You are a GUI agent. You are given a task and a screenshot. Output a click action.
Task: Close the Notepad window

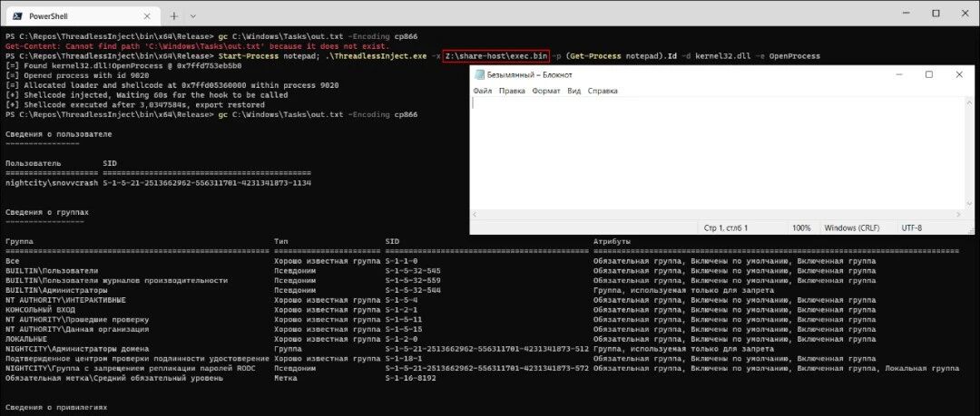(959, 74)
